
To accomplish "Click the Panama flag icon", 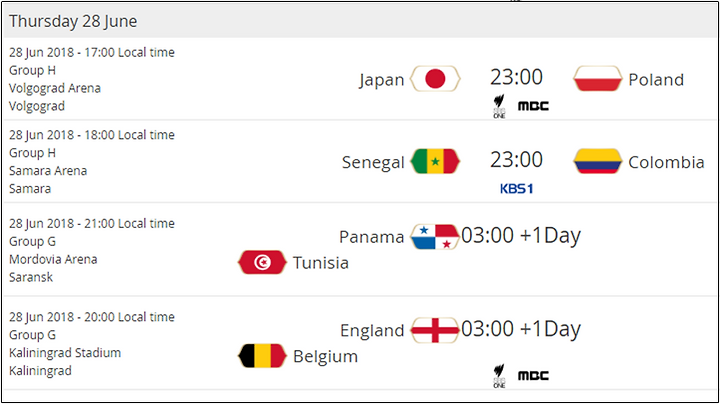I will coord(435,237).
